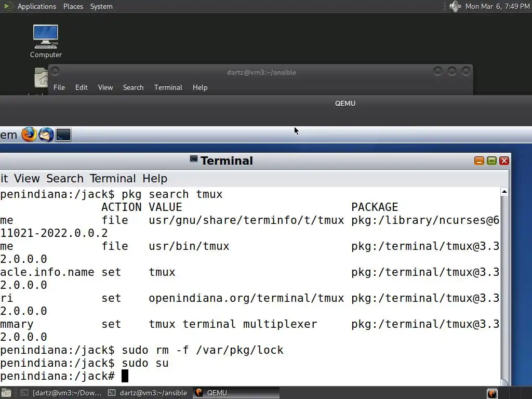Launch Thunderbird mail icon in guest panel
Image resolution: width=532 pixels, height=399 pixels.
click(x=46, y=135)
